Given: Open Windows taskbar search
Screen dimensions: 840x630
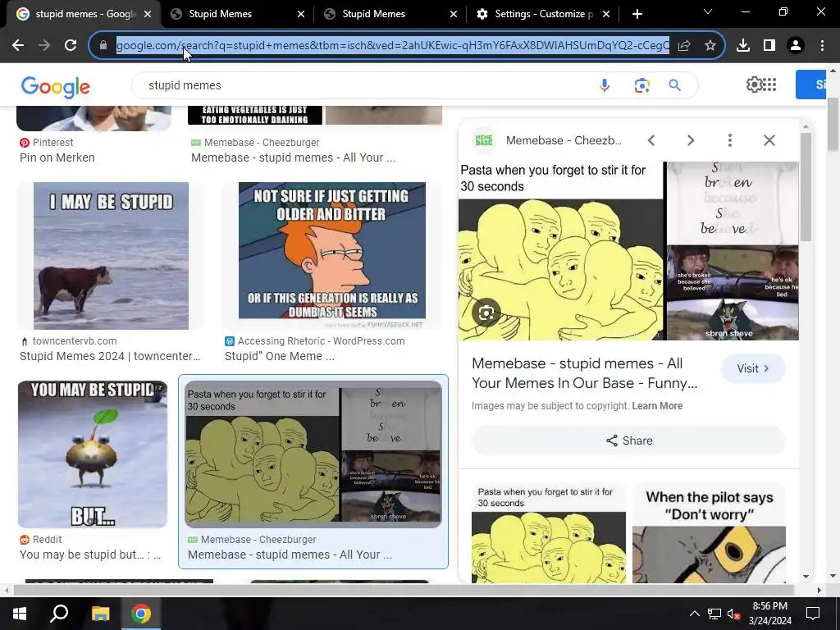Looking at the screenshot, I should click(59, 614).
